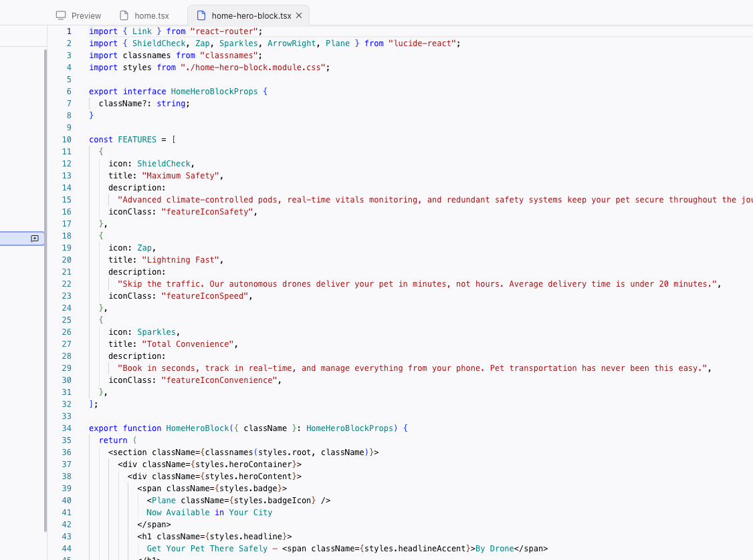Click line number 34
Viewport: 753px width, 560px height.
[x=66, y=428]
